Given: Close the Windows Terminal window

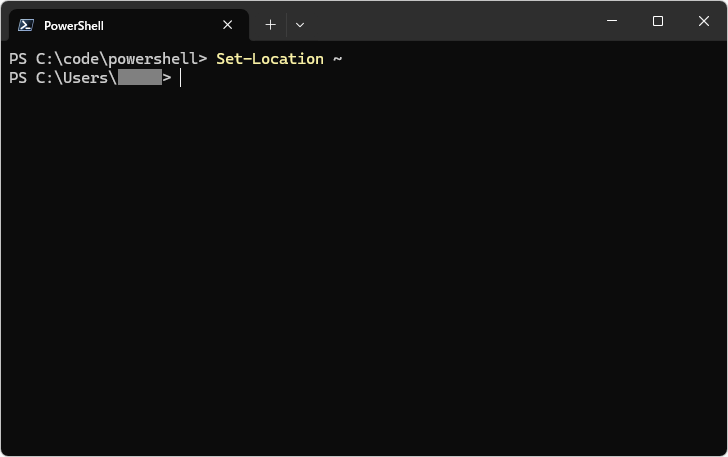Looking at the screenshot, I should point(703,22).
